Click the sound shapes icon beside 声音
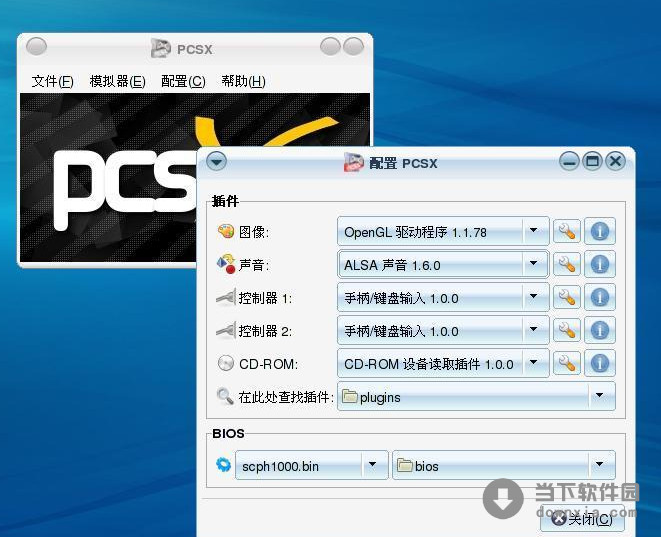 (226, 264)
